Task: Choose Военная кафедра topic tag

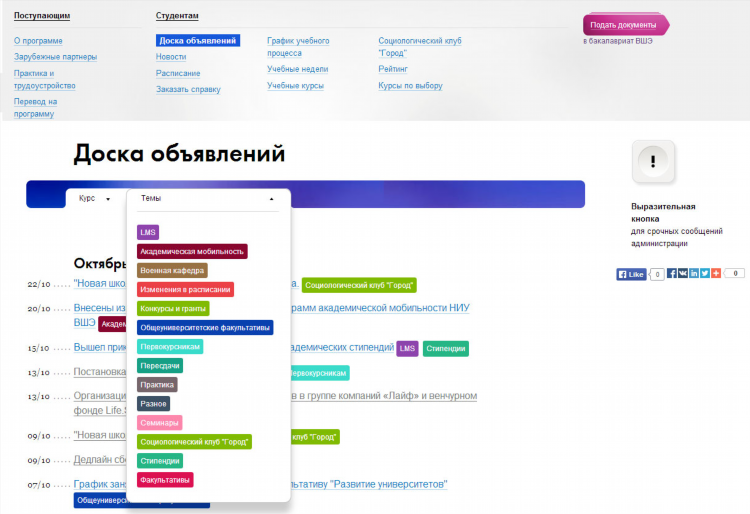Action: pyautogui.click(x=172, y=270)
